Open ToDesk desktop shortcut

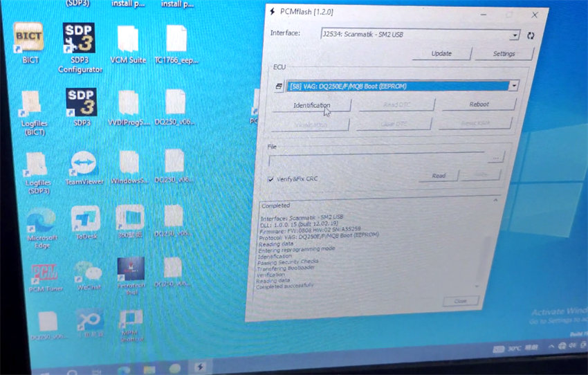click(x=85, y=220)
